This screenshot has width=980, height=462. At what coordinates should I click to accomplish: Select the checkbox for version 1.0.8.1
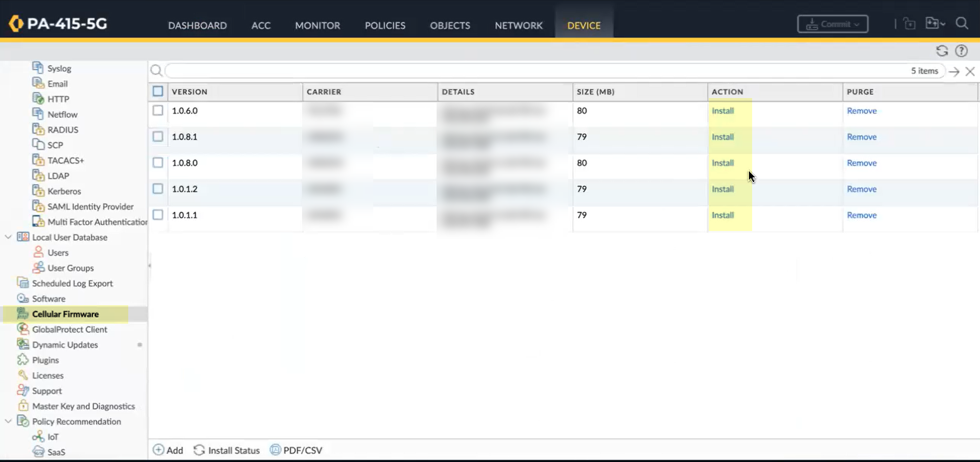tap(157, 137)
